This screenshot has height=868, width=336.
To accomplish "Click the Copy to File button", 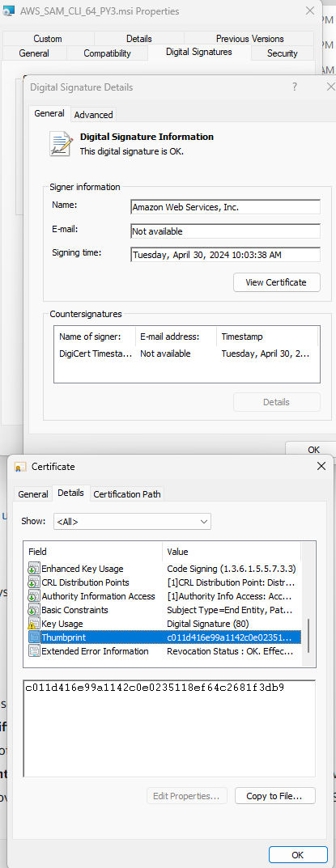I will click(x=275, y=796).
